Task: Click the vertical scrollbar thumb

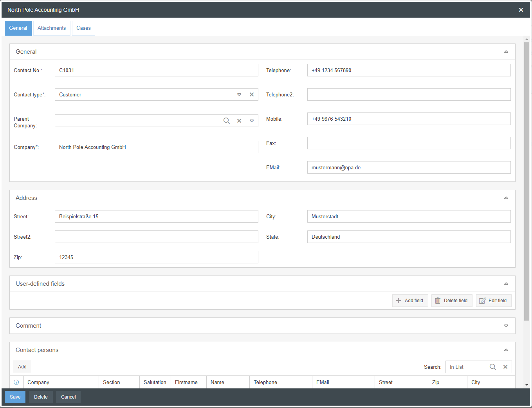Action: point(527,181)
